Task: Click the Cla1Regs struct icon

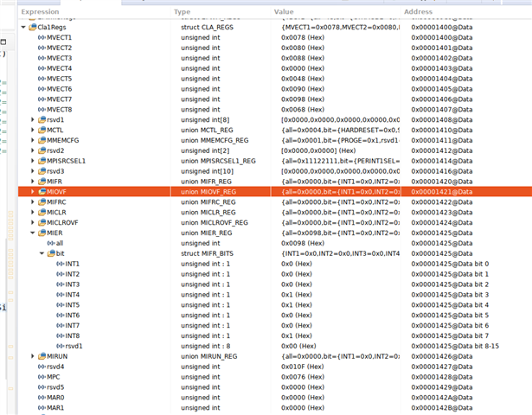Action: pos(33,27)
